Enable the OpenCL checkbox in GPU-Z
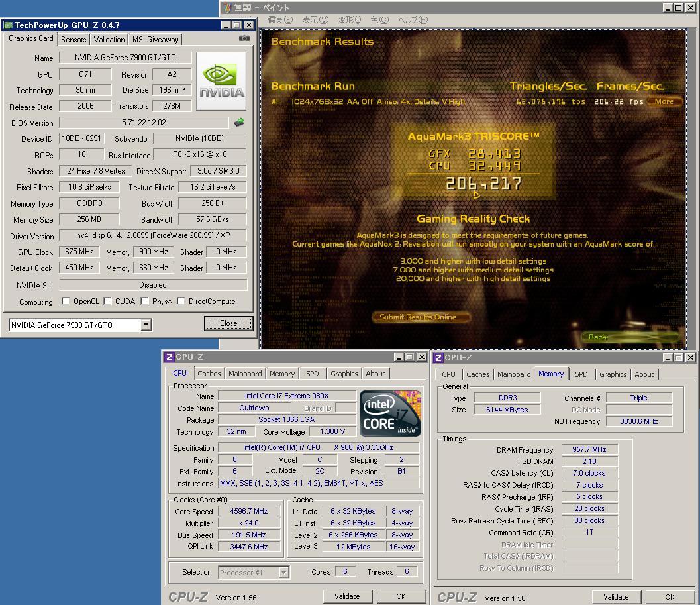The image size is (700, 605). pyautogui.click(x=66, y=301)
